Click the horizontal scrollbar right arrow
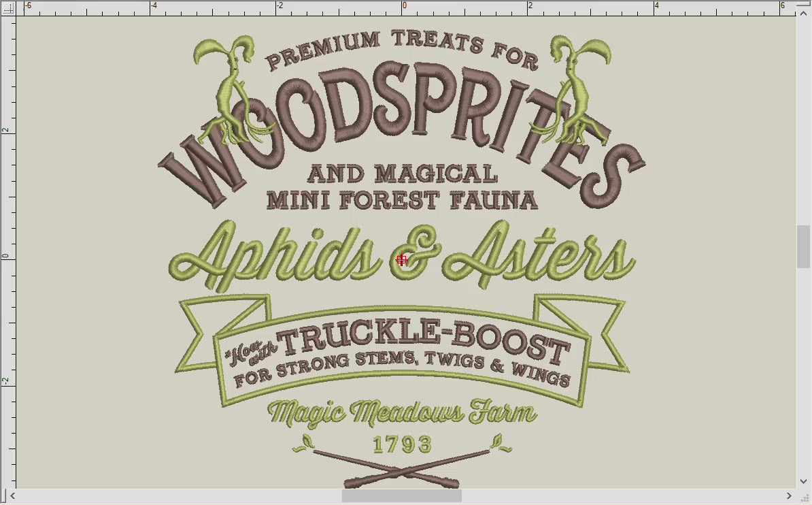812x505 pixels. (789, 496)
